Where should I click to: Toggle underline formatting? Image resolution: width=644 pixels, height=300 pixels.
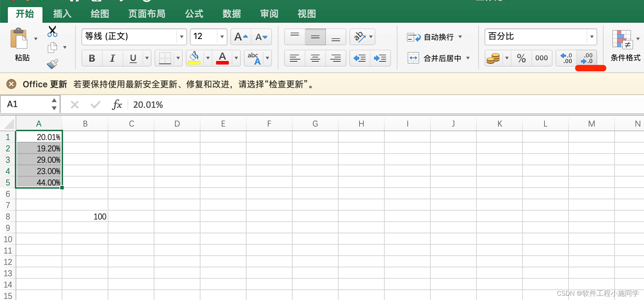pos(133,58)
